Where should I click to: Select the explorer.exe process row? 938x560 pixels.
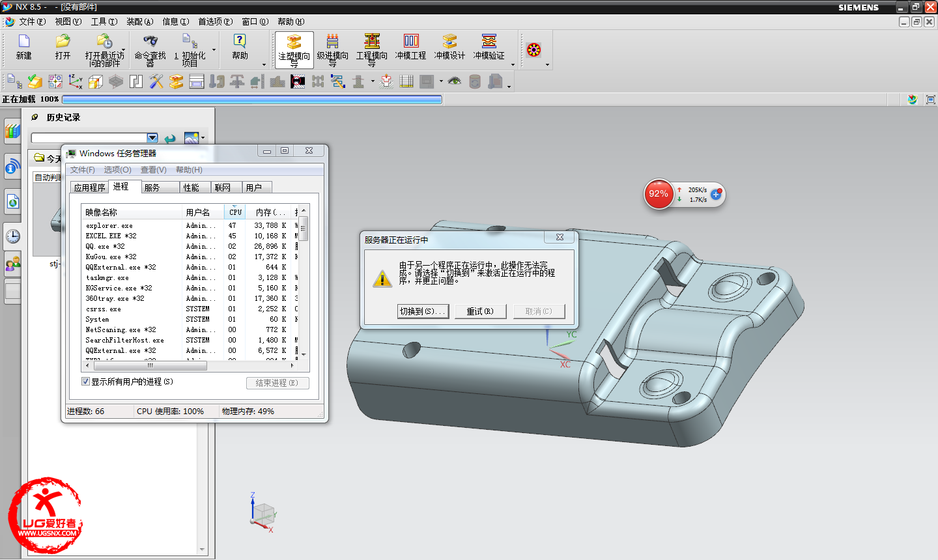(x=190, y=225)
